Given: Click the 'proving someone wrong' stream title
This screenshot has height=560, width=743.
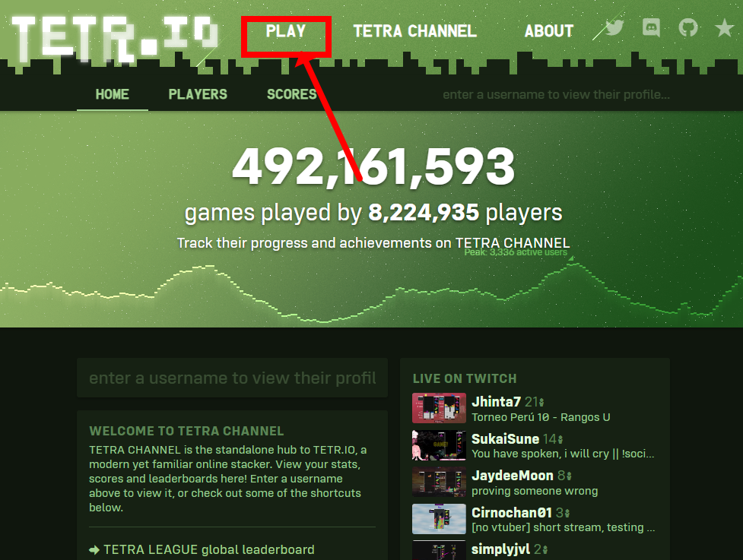Looking at the screenshot, I should [x=535, y=491].
